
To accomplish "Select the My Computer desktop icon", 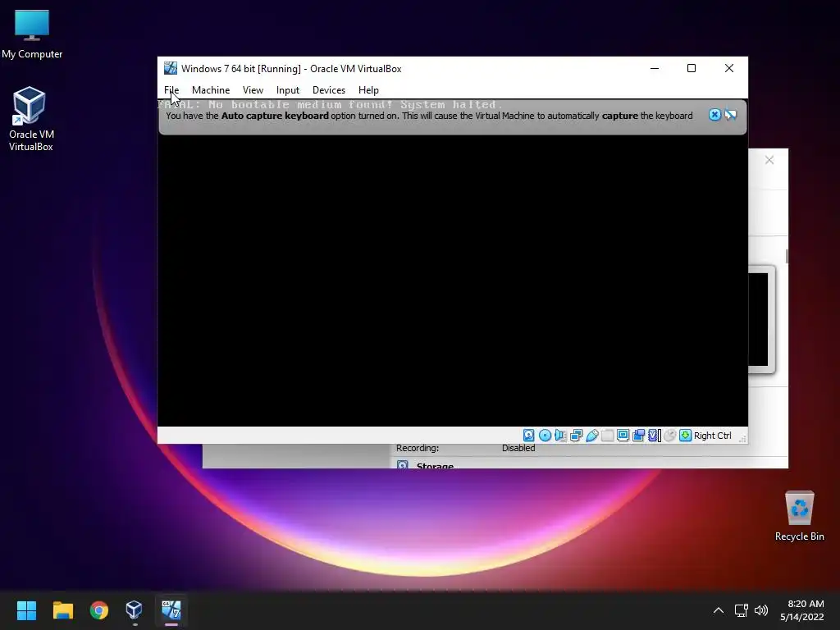I will [x=32, y=34].
